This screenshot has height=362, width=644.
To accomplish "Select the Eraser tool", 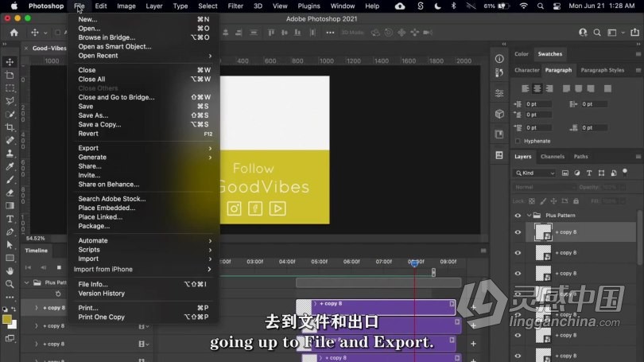I will point(10,193).
